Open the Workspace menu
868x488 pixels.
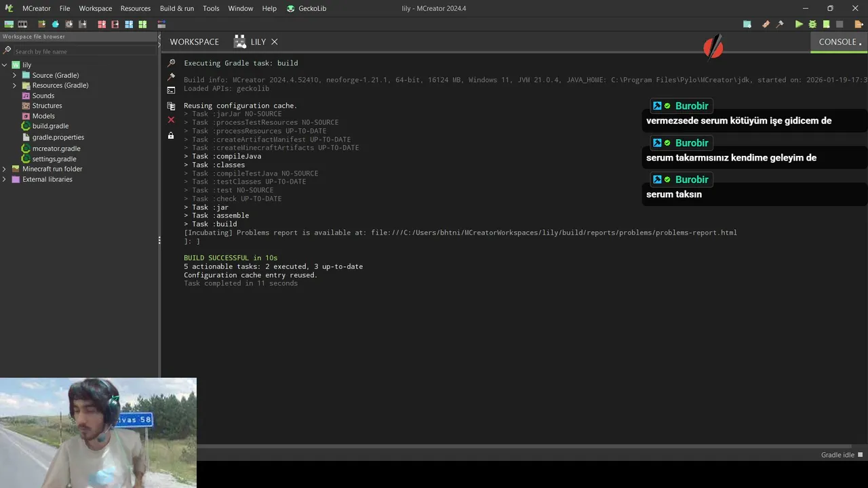click(96, 8)
